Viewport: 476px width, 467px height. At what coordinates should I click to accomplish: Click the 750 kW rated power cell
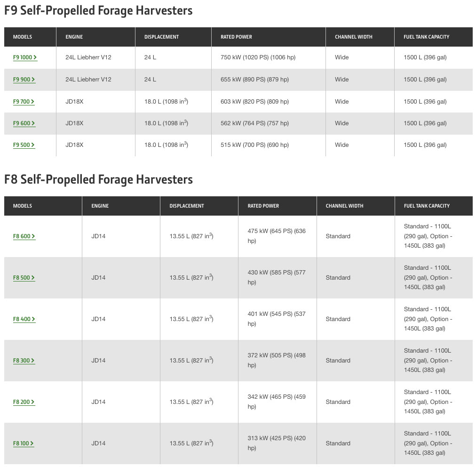tap(258, 57)
